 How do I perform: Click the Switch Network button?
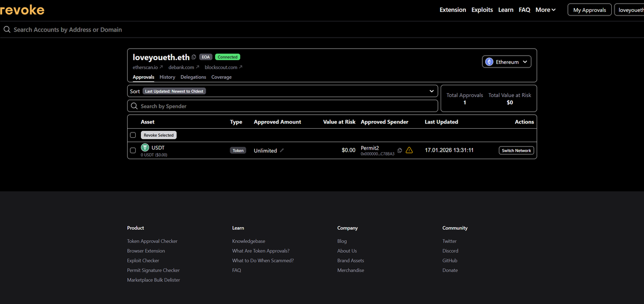516,151
